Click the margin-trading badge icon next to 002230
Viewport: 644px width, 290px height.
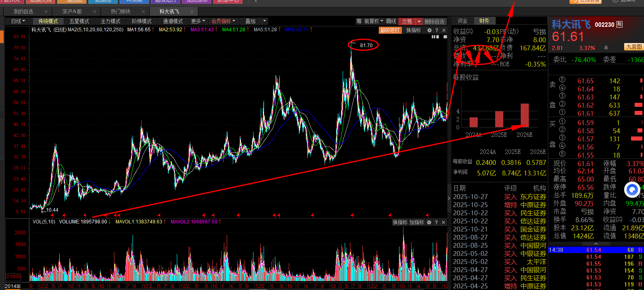click(619, 24)
